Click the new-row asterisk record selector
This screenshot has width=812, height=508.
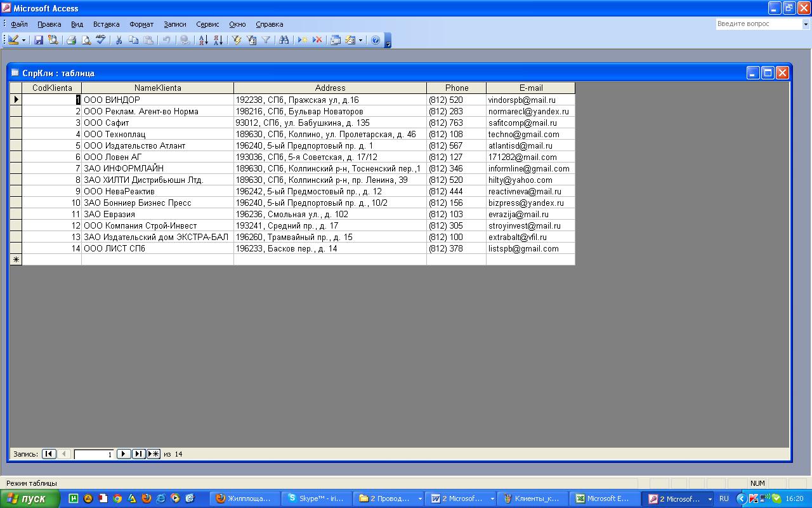pos(16,260)
